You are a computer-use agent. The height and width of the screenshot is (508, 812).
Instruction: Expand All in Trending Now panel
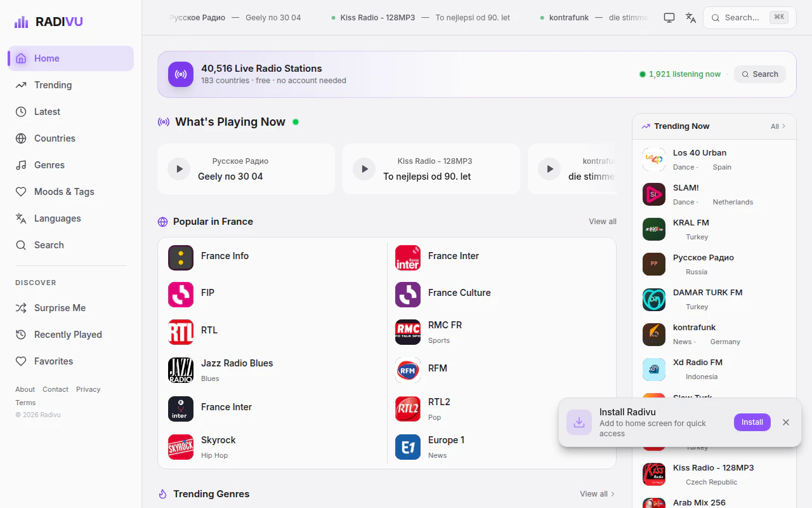778,126
